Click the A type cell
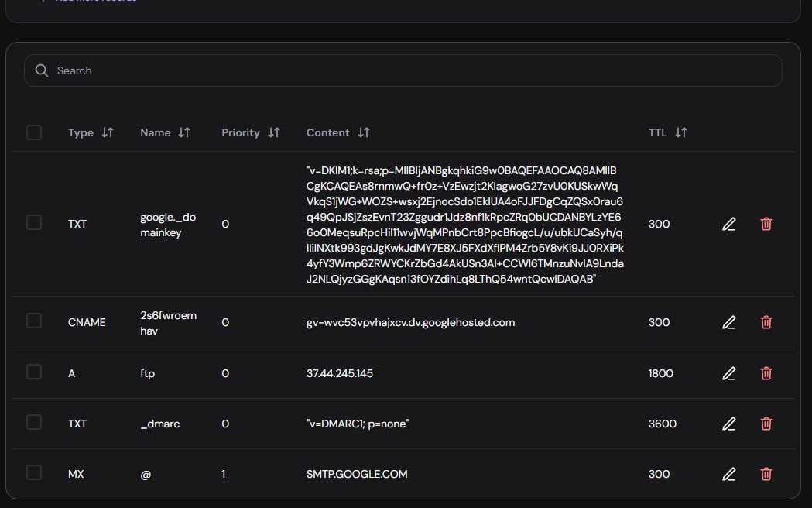The image size is (812, 508). (x=71, y=373)
